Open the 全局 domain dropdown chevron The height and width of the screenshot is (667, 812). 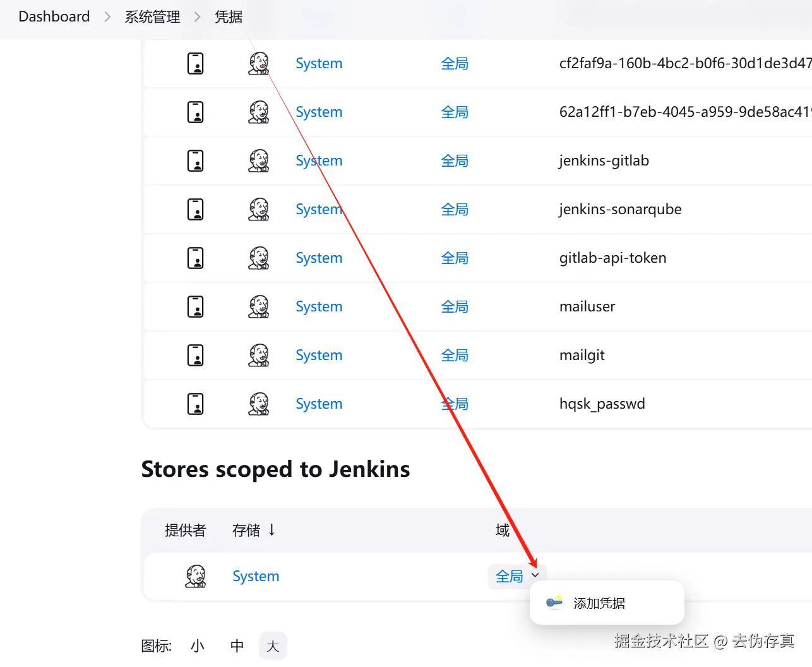(x=535, y=575)
